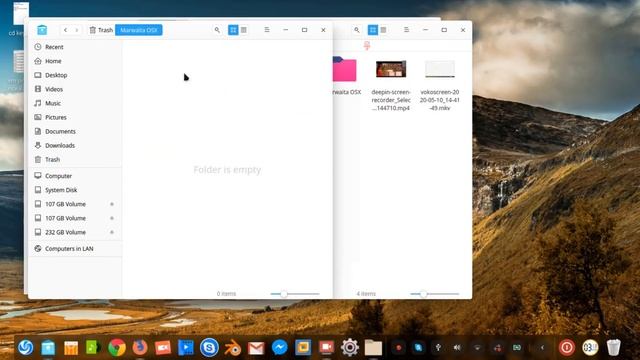The image size is (640, 360).
Task: Select the pink Marwaita OSX folder
Action: pyautogui.click(x=345, y=69)
